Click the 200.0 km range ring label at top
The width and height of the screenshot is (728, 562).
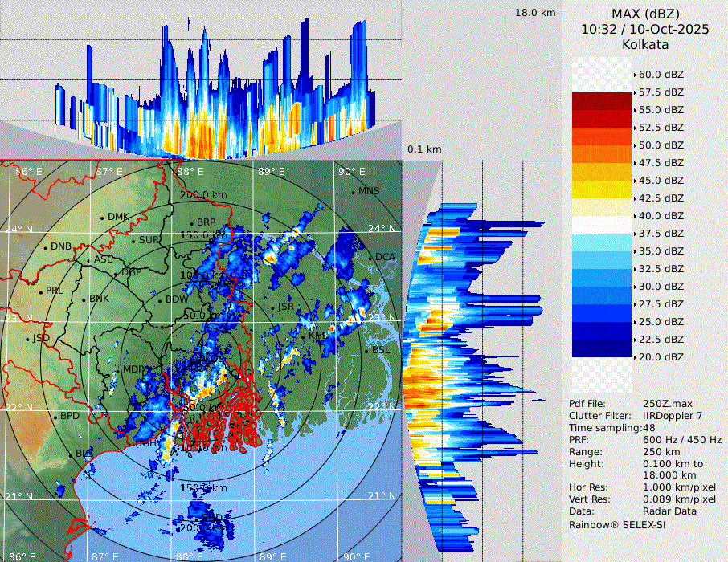click(202, 195)
